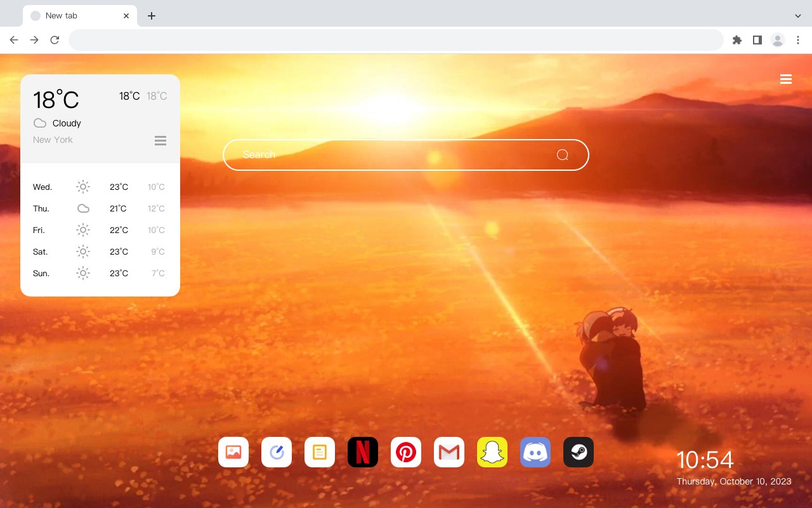Reload the current page
The image size is (812, 508).
tap(55, 40)
